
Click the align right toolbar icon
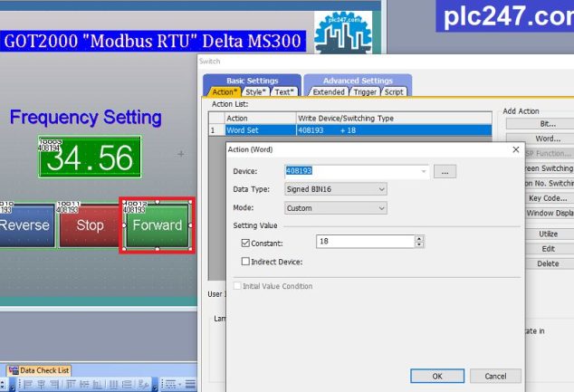[54, 385]
